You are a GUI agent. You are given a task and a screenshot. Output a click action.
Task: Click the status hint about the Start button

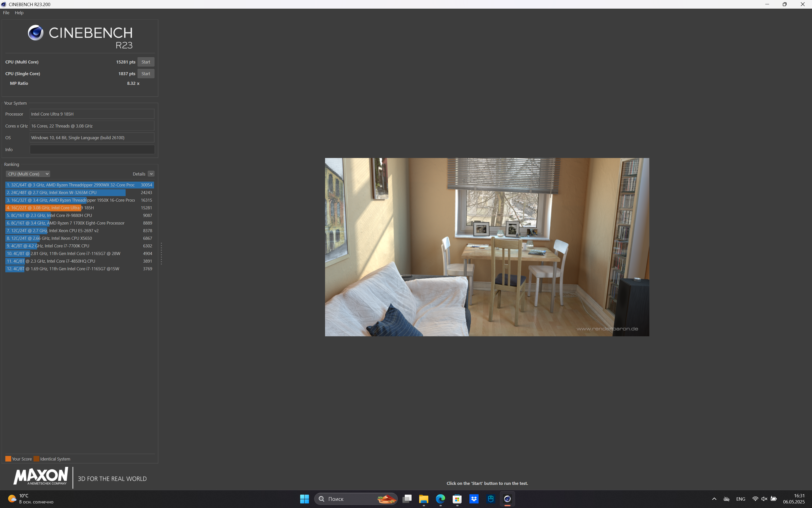(x=487, y=483)
